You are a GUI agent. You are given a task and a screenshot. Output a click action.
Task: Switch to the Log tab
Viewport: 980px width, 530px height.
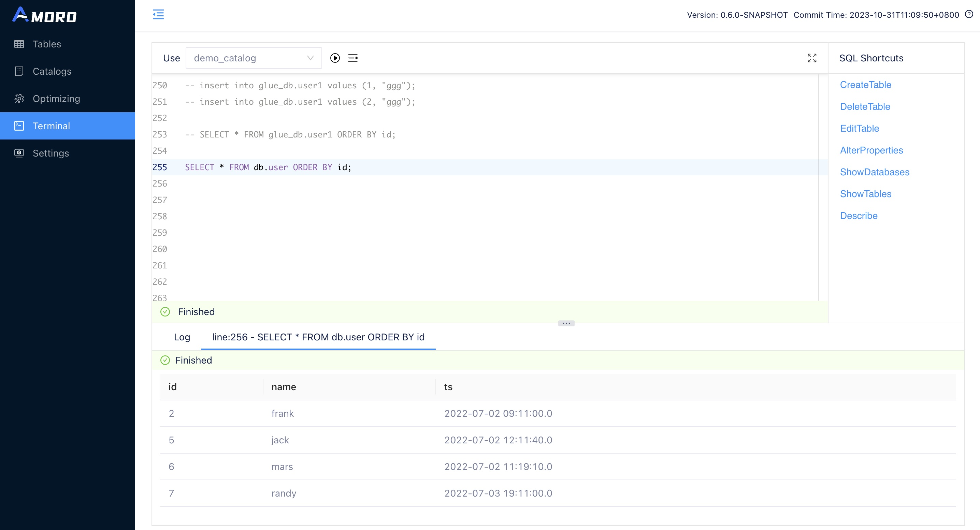tap(182, 337)
